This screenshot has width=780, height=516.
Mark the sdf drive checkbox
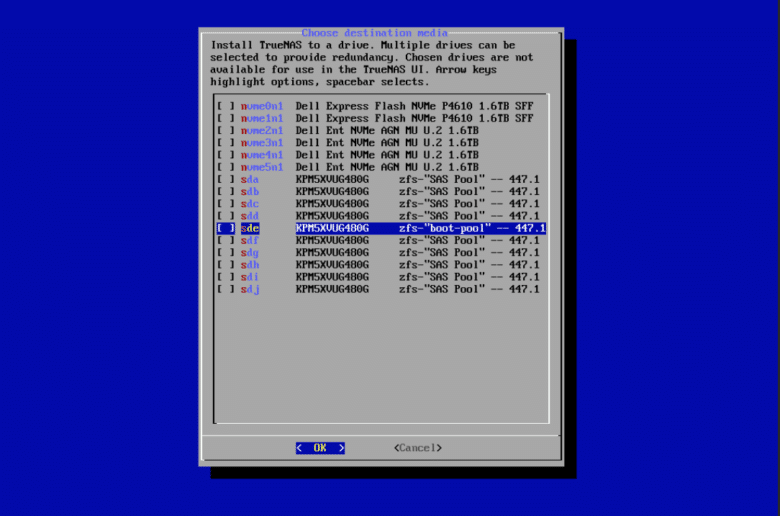[225, 240]
